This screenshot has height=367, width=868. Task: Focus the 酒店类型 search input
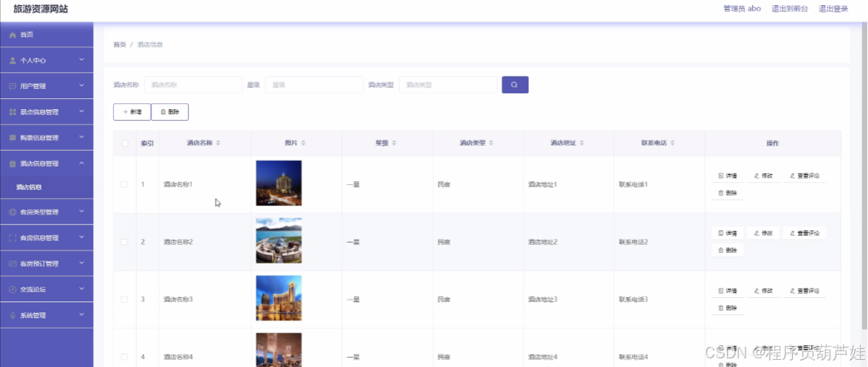pyautogui.click(x=447, y=84)
